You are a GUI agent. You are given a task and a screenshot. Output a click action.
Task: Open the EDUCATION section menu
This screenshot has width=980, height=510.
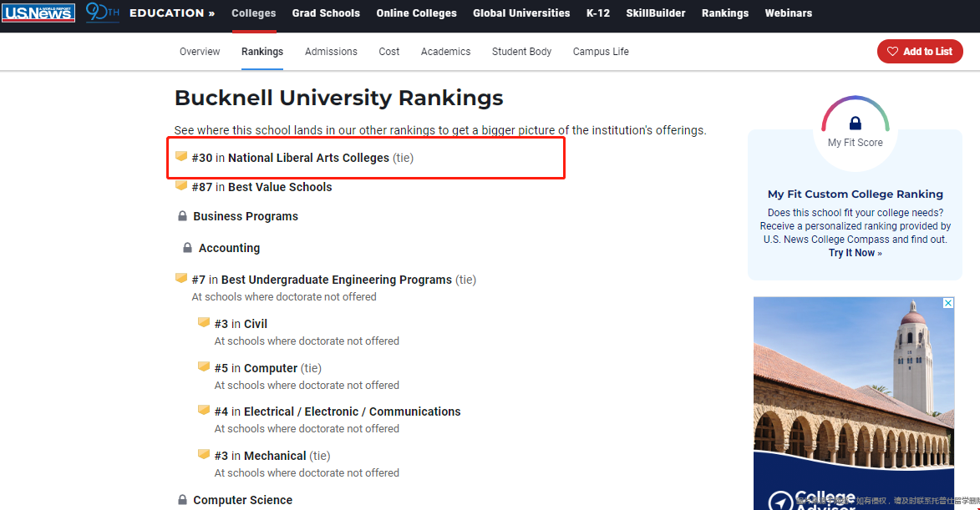(x=172, y=13)
